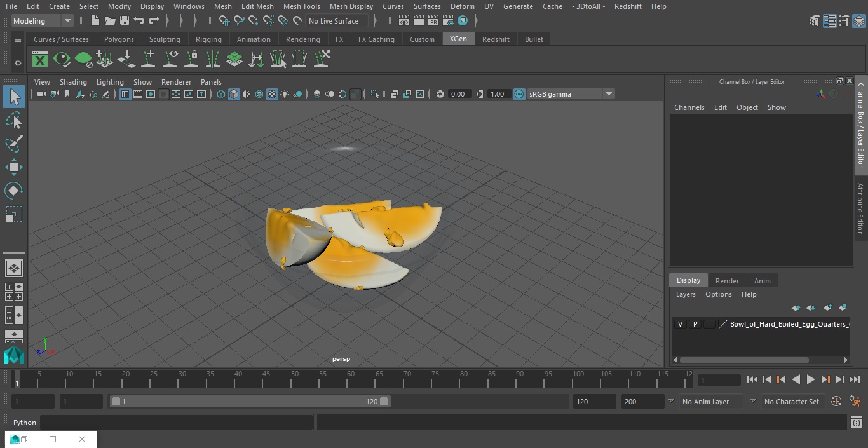Open the No Character Set dropdown

(792, 402)
